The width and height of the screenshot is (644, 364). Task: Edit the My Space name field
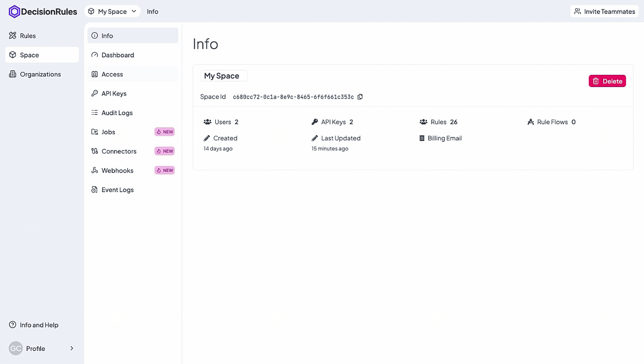coord(223,76)
